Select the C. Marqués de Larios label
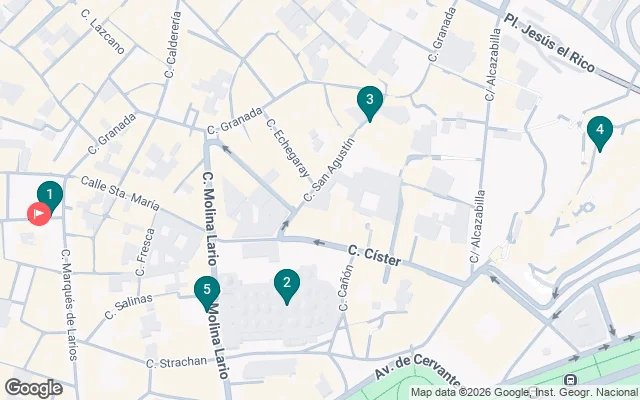The image size is (640, 400). [69, 304]
